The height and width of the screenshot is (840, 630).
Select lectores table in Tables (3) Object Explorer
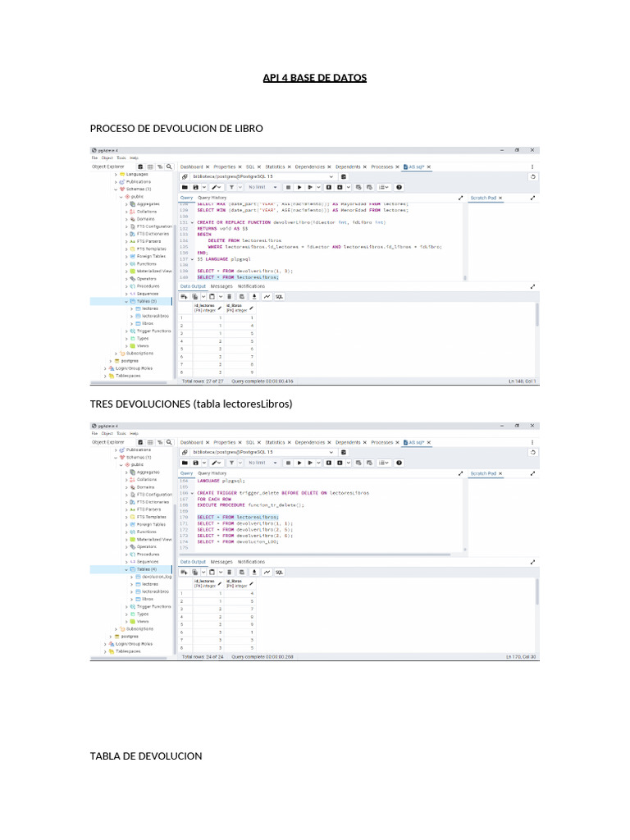click(149, 309)
